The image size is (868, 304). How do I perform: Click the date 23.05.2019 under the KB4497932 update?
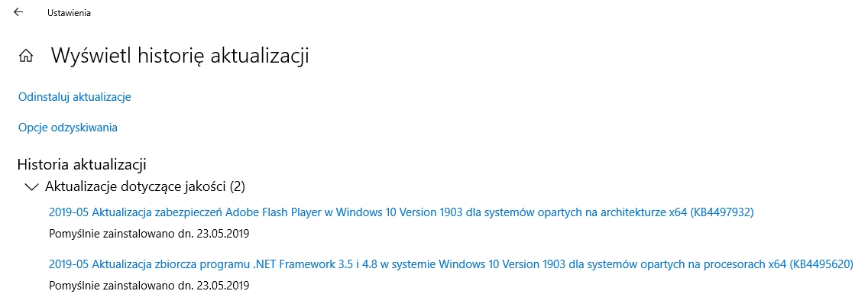click(x=223, y=234)
